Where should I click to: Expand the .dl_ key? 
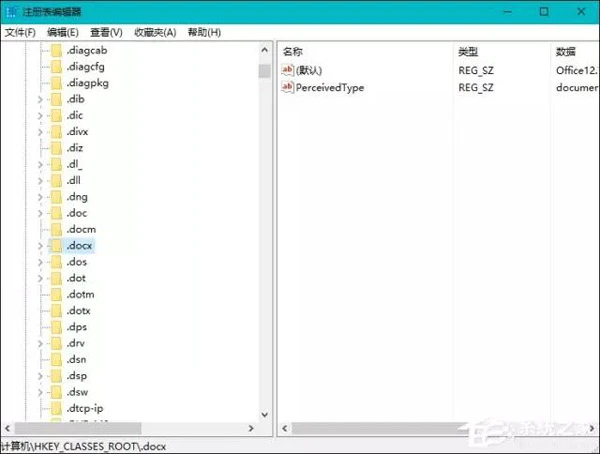(x=40, y=165)
